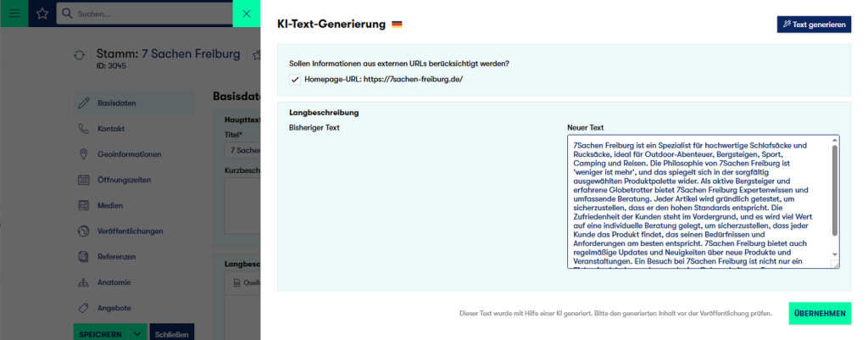Click the Text generieren button

[814, 25]
